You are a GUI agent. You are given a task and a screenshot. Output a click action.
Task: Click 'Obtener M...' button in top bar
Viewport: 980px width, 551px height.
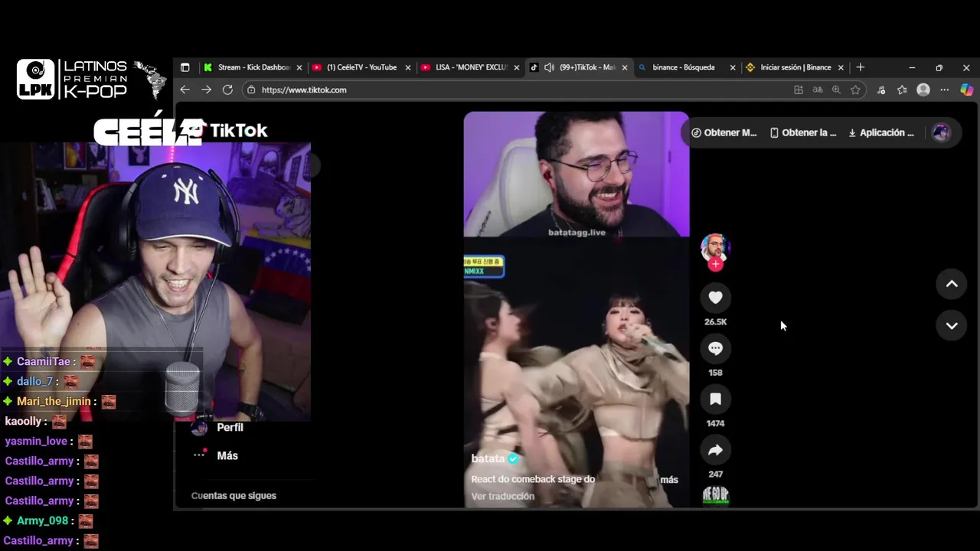tap(724, 132)
